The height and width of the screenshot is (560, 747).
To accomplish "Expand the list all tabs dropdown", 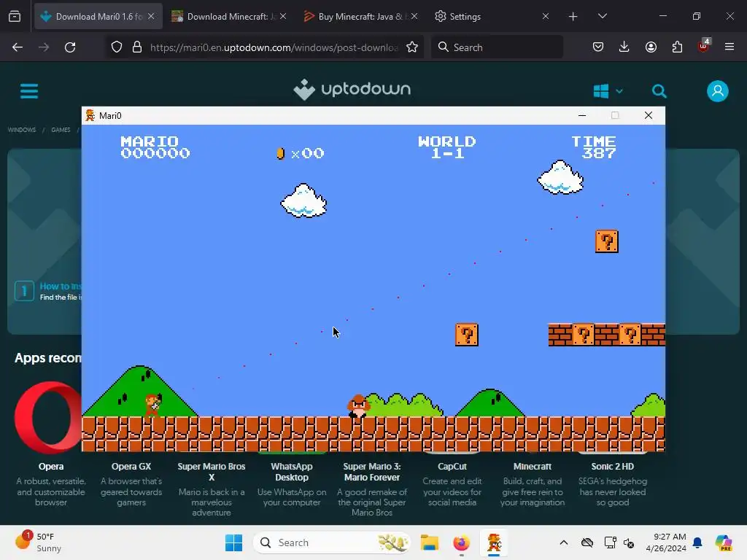I will point(602,16).
